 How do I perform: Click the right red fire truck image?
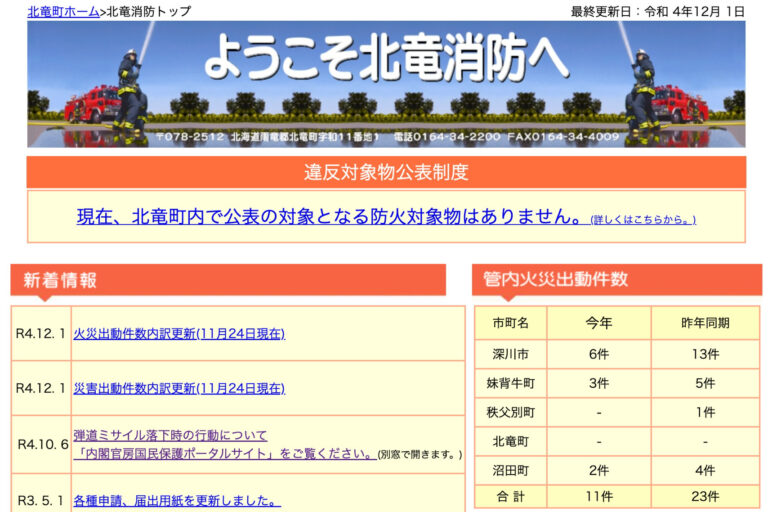tap(680, 104)
